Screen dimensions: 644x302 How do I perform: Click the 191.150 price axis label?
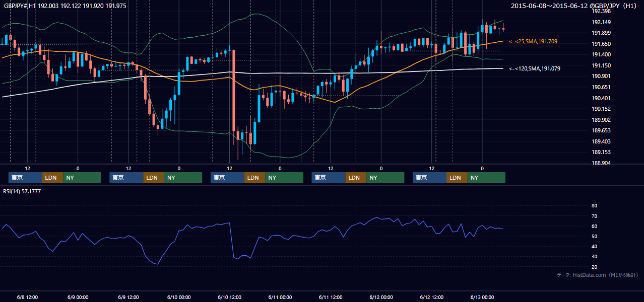[x=601, y=66]
